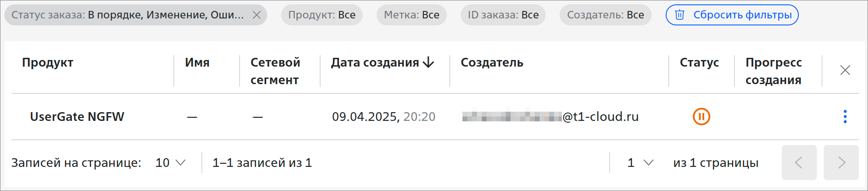Viewport: 868px width, 191px height.
Task: Click the orange paused status icon
Action: point(701,117)
